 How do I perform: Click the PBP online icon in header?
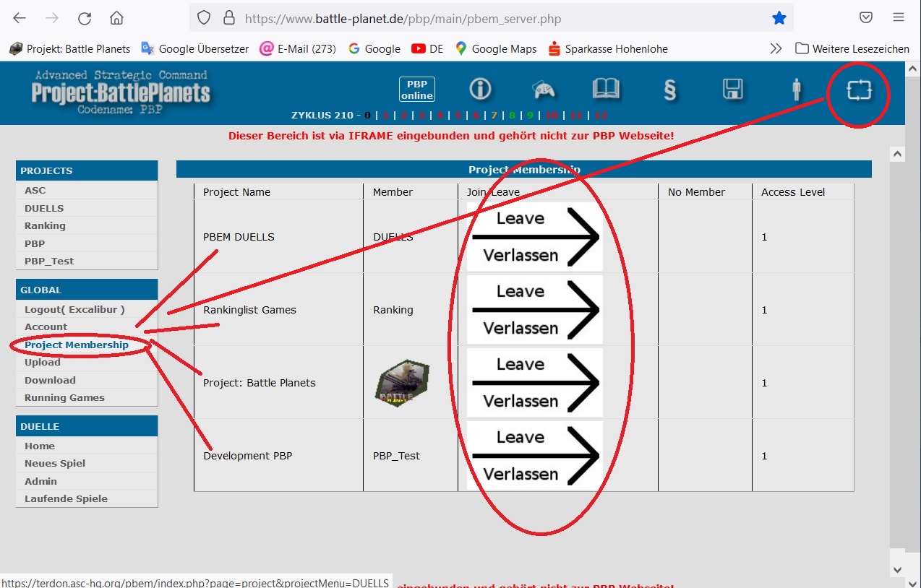(x=417, y=90)
